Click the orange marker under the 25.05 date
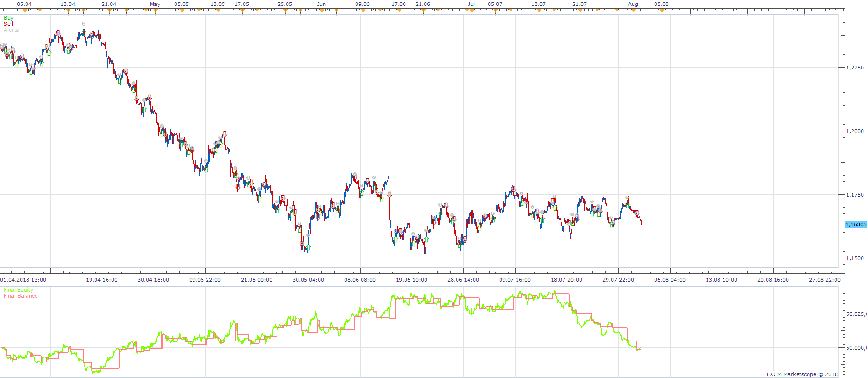The image size is (868, 378). pyautogui.click(x=285, y=11)
